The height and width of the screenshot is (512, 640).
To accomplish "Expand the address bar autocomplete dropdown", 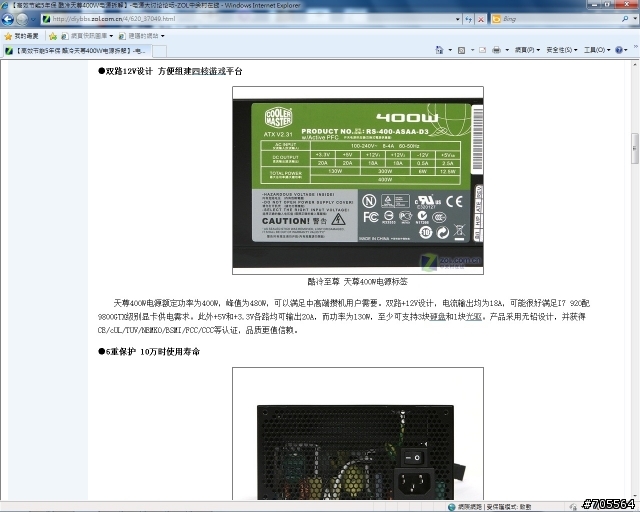I will point(458,19).
